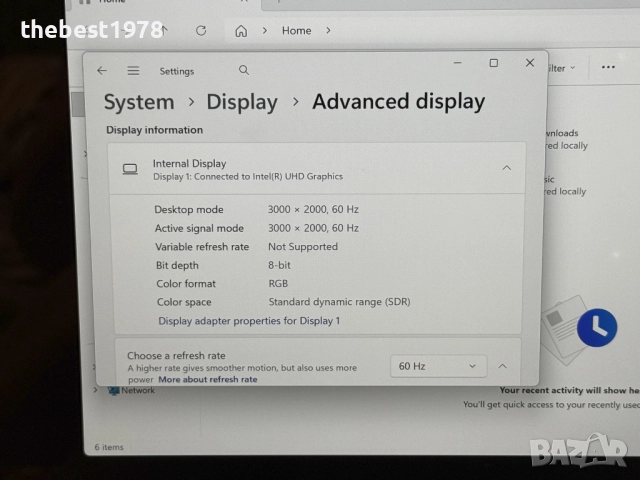640x480 pixels.
Task: Click the Home icon in the address bar
Action: point(241,31)
